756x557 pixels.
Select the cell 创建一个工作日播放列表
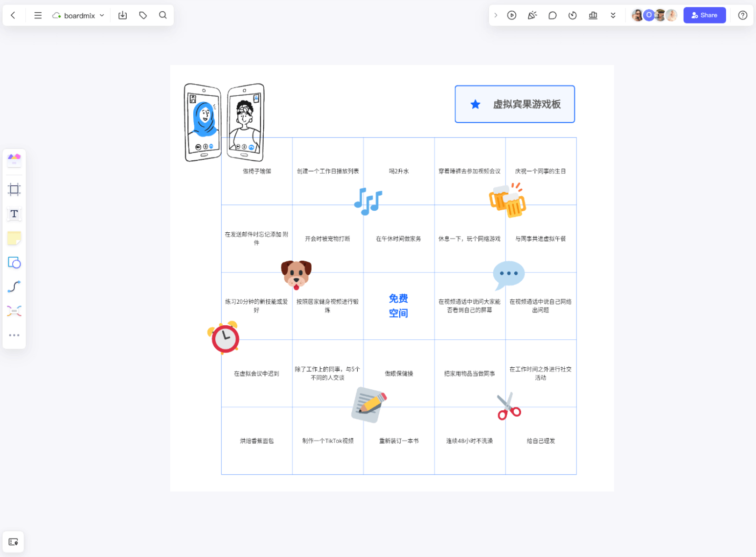coord(328,171)
